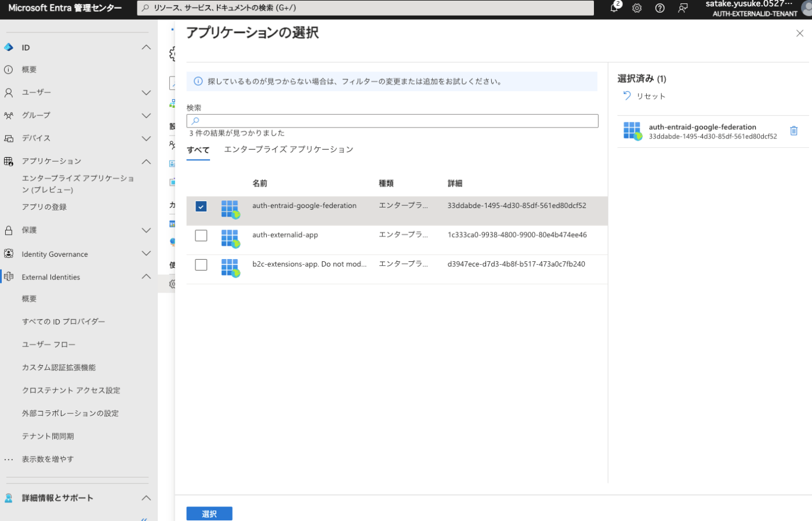Open the settings gear in top bar
Viewport: 812px width, 521px height.
click(637, 8)
